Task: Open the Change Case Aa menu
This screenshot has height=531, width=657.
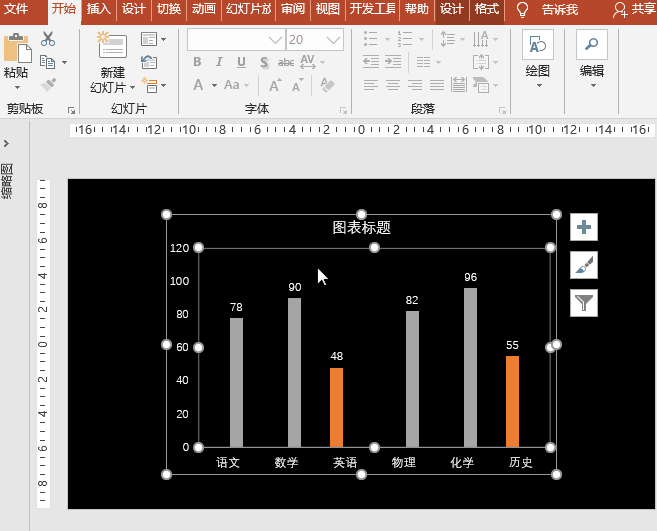Action: [236, 85]
